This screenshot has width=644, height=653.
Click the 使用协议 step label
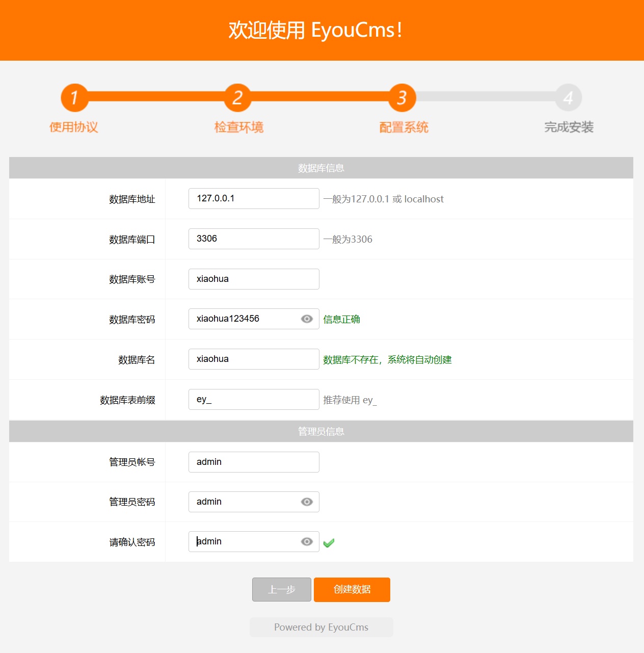coord(74,127)
